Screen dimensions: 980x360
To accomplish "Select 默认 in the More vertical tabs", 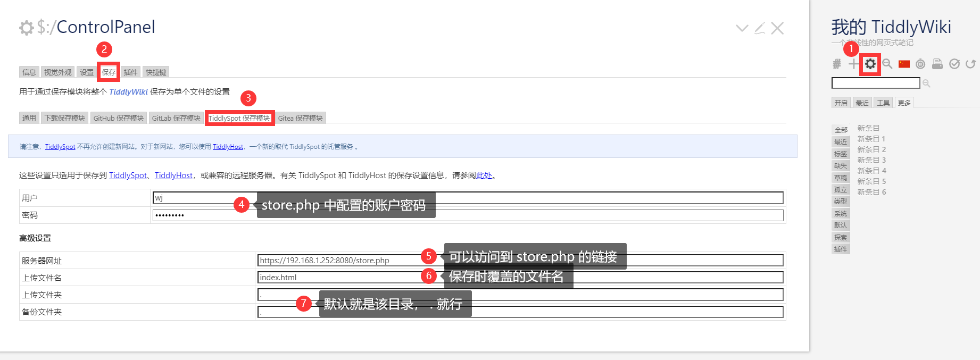I will [841, 225].
